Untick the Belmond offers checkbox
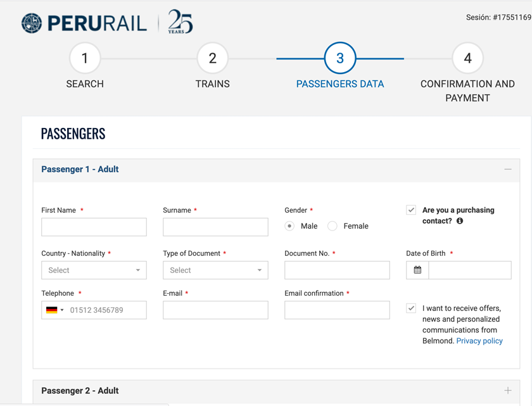This screenshot has width=532, height=406. pos(411,308)
